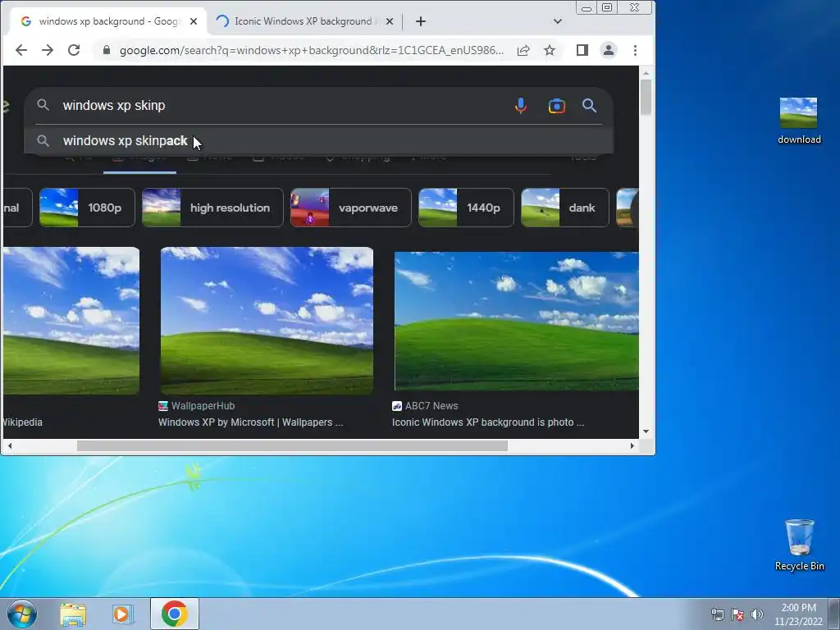The image size is (840, 630).
Task: Search by image with the camera lens icon
Action: point(557,106)
